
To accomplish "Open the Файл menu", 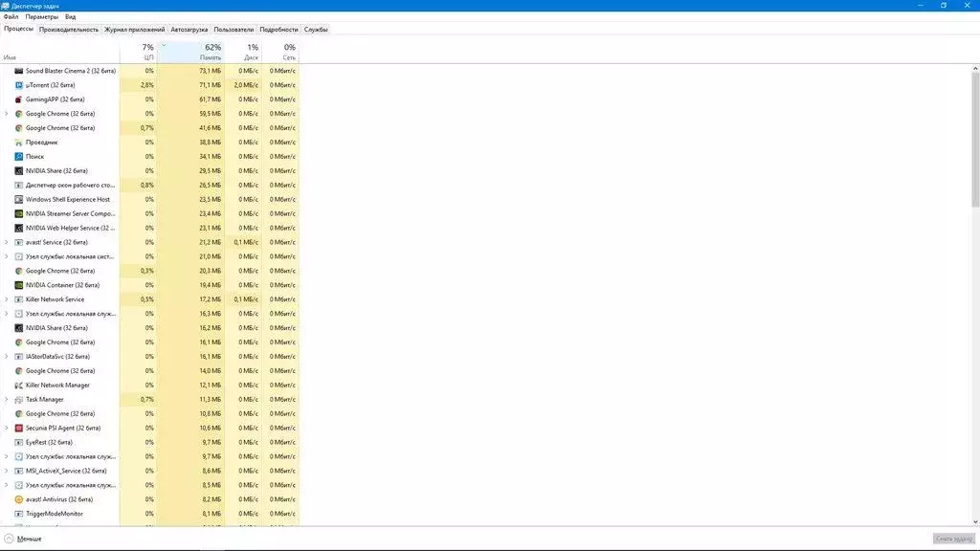I will point(11,17).
